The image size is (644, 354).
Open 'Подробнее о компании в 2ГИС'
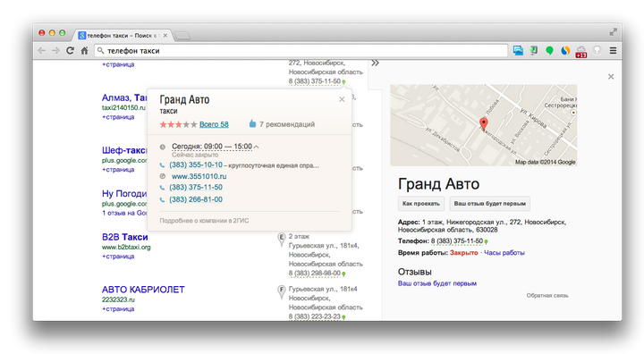tap(204, 221)
